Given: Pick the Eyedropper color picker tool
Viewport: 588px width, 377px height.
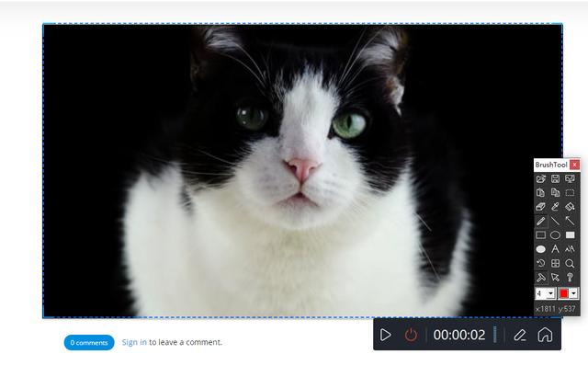Looking at the screenshot, I should [556, 207].
